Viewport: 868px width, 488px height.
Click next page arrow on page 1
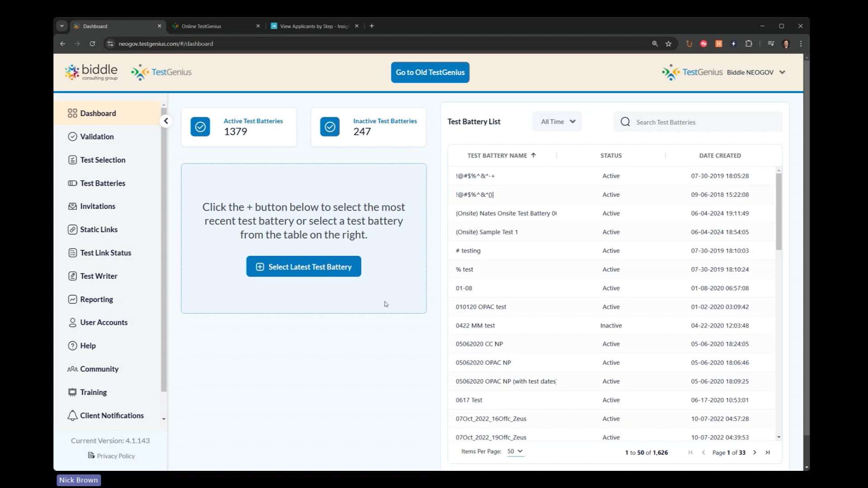tap(754, 452)
